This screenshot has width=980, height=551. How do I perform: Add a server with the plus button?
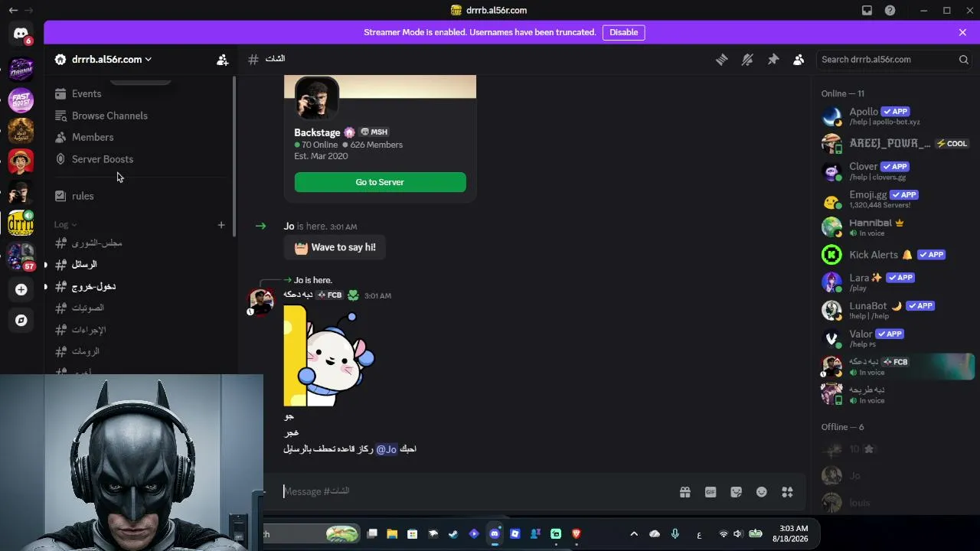pyautogui.click(x=21, y=289)
